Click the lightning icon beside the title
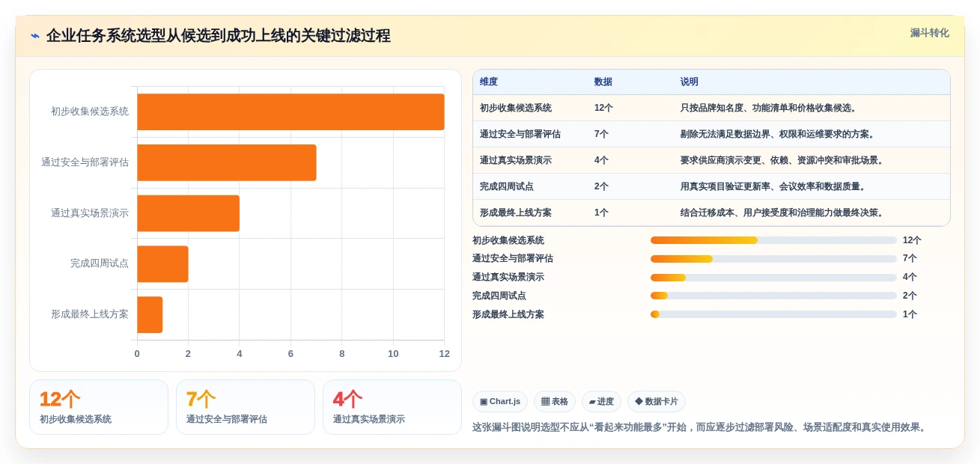The width and height of the screenshot is (980, 464). [x=35, y=36]
